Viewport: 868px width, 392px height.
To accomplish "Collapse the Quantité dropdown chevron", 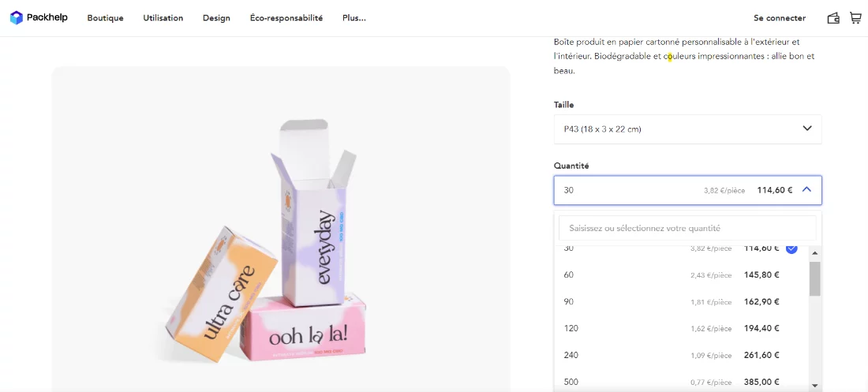I will click(806, 189).
